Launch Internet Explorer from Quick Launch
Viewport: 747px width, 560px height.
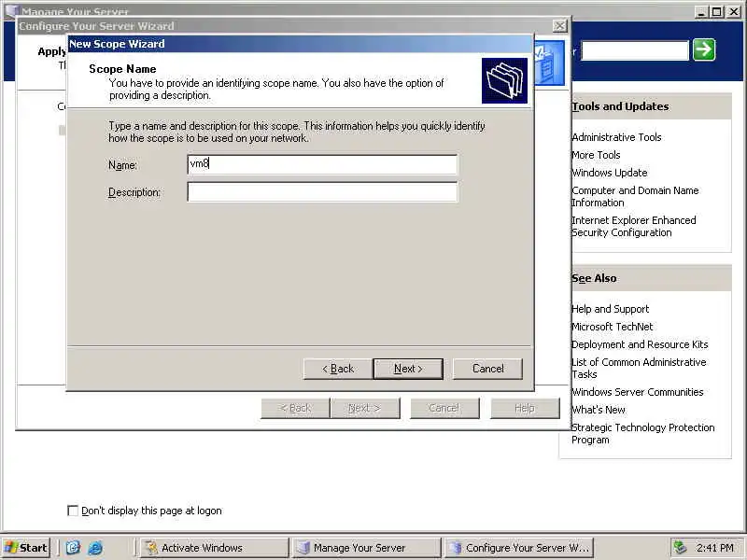click(95, 548)
